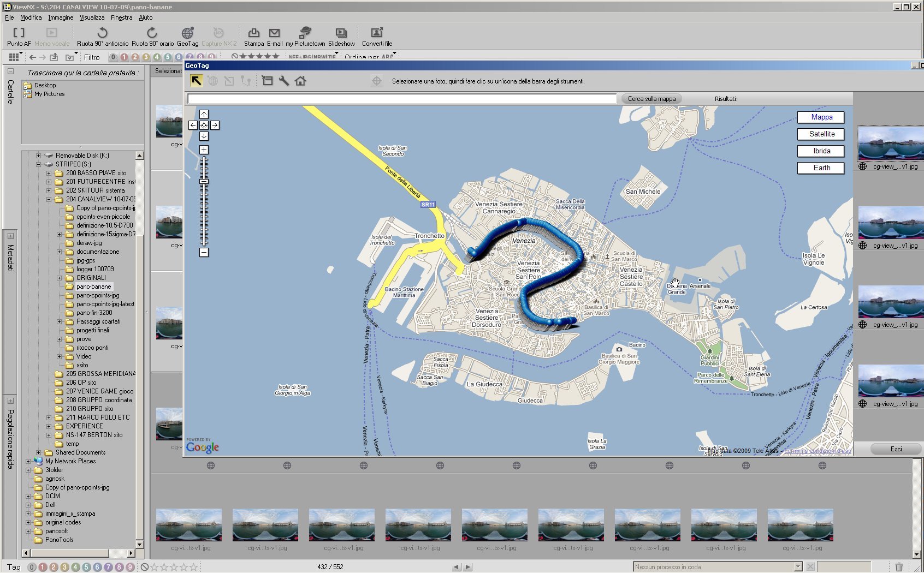Filter by label 1 in the filter bar
The image size is (924, 573).
[124, 57]
